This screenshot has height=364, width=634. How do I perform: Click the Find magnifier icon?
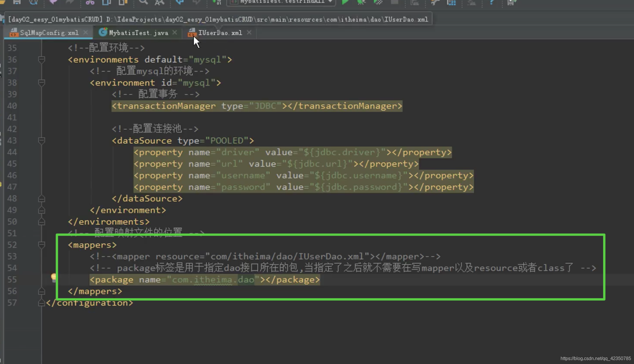(143, 2)
